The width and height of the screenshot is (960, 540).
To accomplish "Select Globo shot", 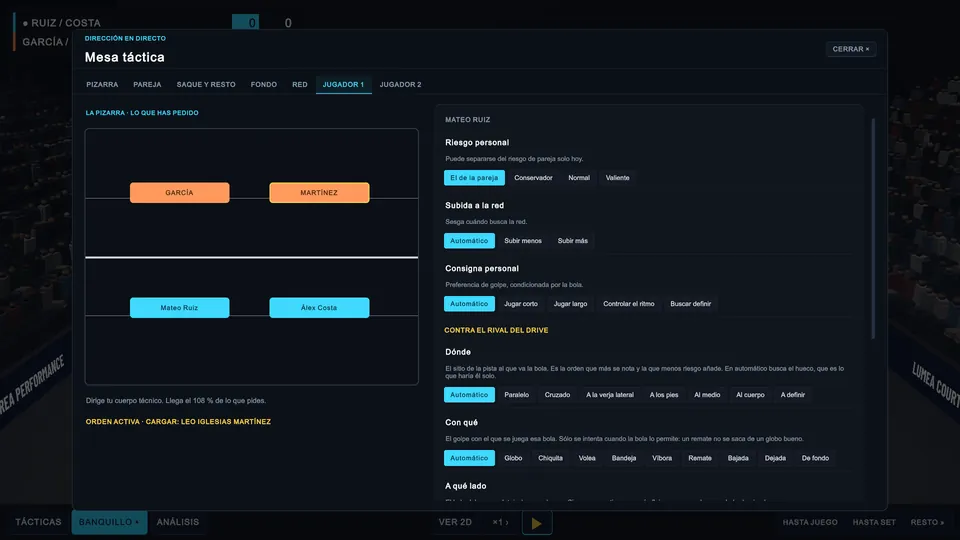I will (513, 458).
